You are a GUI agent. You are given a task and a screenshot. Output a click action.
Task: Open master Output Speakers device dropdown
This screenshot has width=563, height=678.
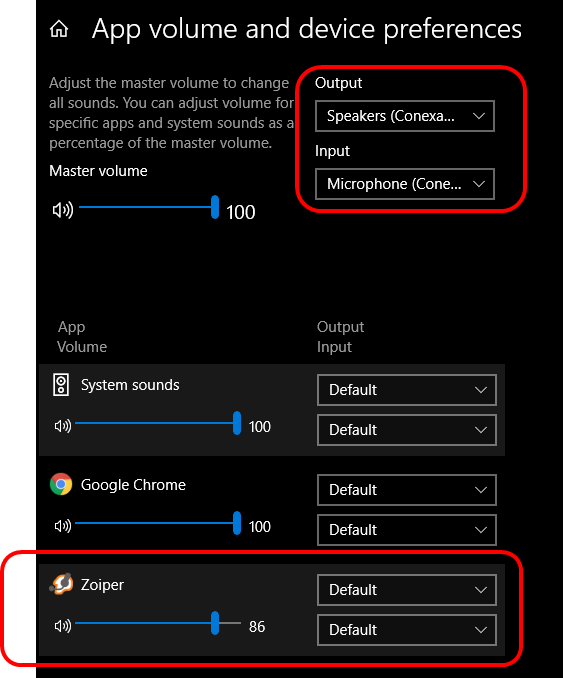click(x=405, y=116)
